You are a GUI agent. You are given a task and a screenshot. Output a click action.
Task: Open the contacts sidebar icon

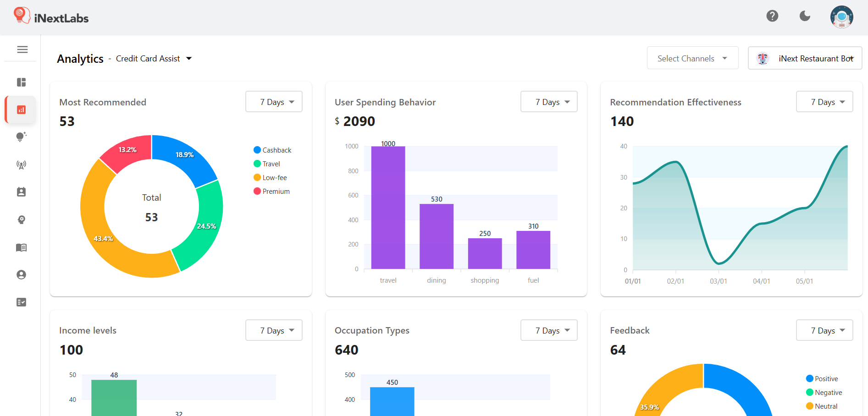21,192
